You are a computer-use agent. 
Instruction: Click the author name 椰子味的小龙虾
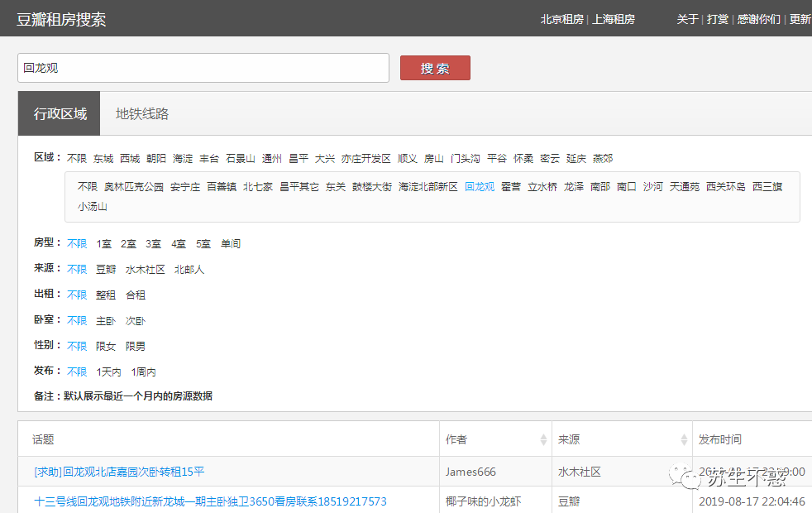point(483,501)
